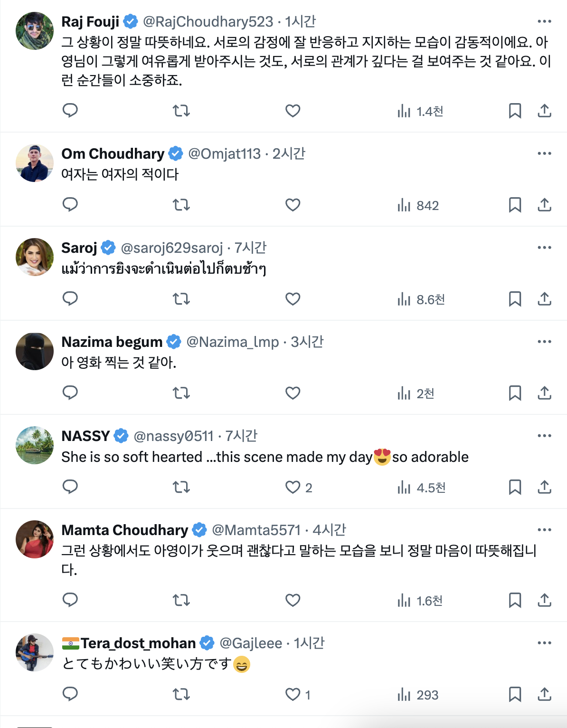Repost Om Choudhary's tweet
The width and height of the screenshot is (567, 728).
(x=181, y=205)
